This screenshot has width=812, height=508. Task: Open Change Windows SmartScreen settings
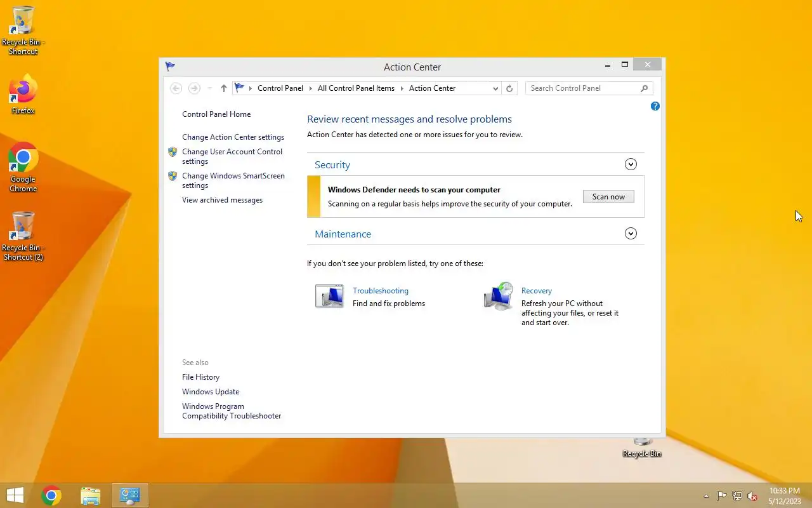tap(233, 180)
